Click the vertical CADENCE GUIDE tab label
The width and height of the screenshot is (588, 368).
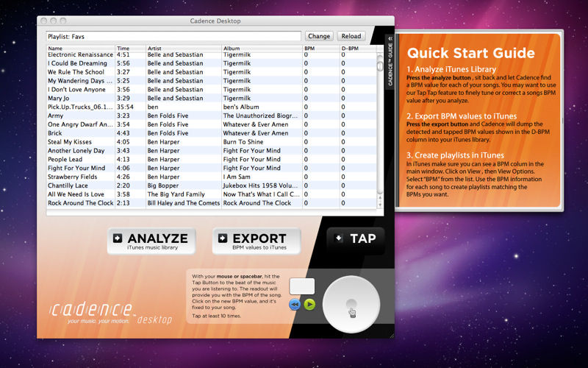390,65
